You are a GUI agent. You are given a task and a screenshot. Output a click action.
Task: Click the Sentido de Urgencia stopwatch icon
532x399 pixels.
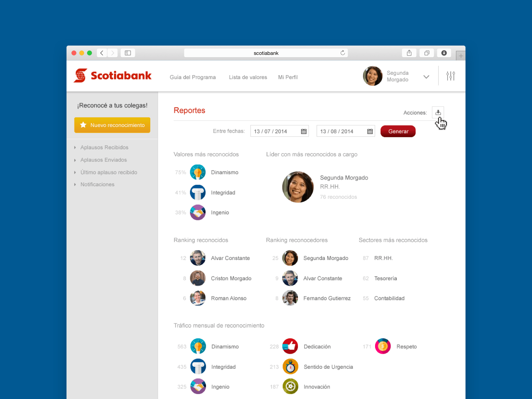pos(290,367)
